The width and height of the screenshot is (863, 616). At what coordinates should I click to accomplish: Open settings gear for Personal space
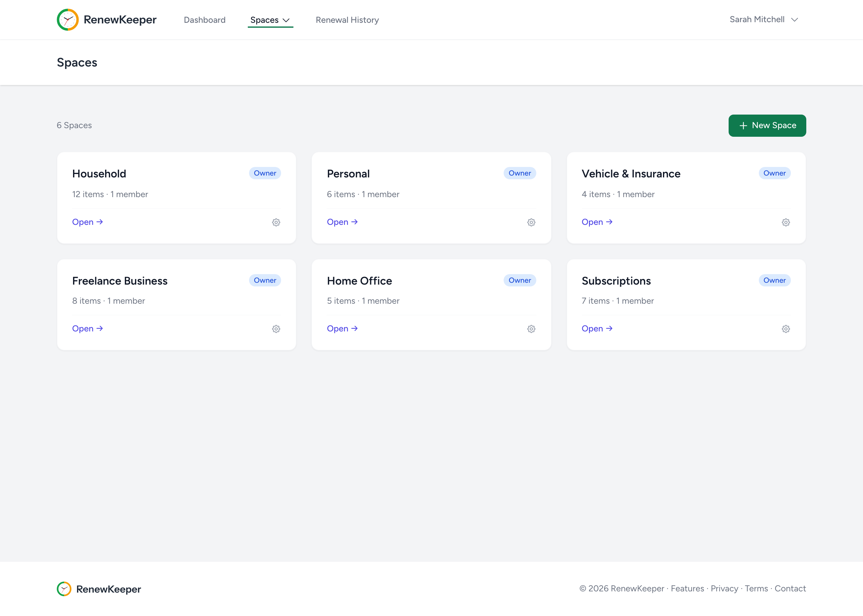[531, 222]
